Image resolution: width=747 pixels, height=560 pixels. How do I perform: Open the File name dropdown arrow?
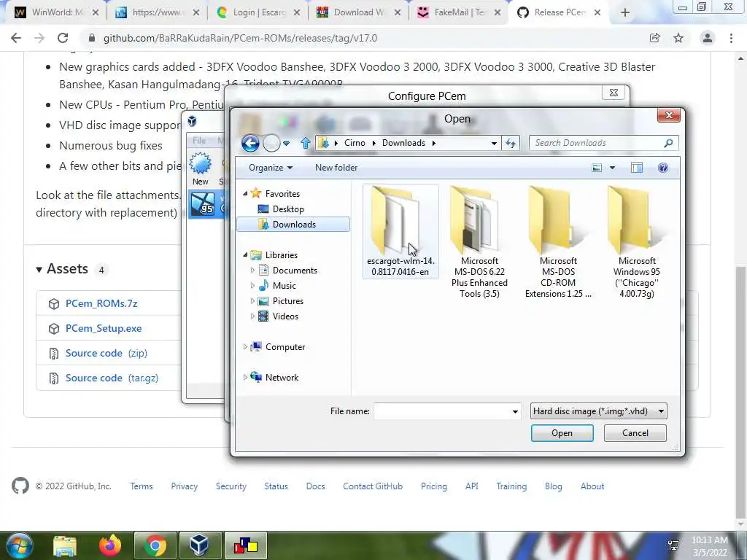[515, 411]
